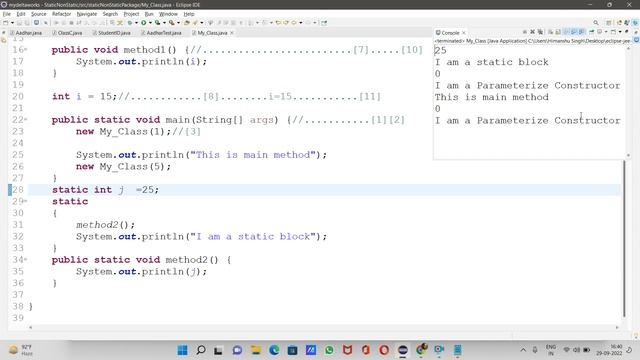Open the Windows Start menu
Screen dimensions: 640x360
click(182, 350)
